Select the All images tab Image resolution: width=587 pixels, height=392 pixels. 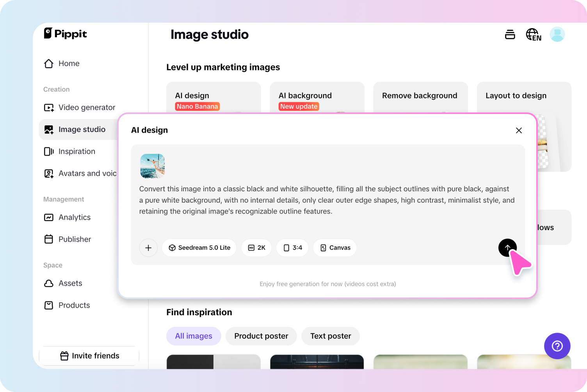pos(194,336)
